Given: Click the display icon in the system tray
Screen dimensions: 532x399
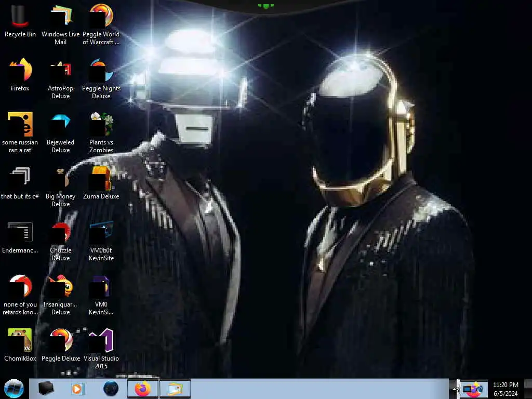Looking at the screenshot, I should point(467,389).
